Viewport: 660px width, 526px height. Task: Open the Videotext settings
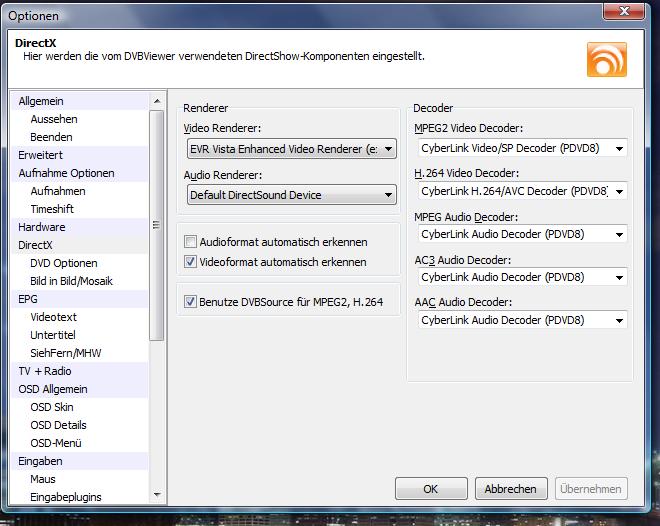53,317
